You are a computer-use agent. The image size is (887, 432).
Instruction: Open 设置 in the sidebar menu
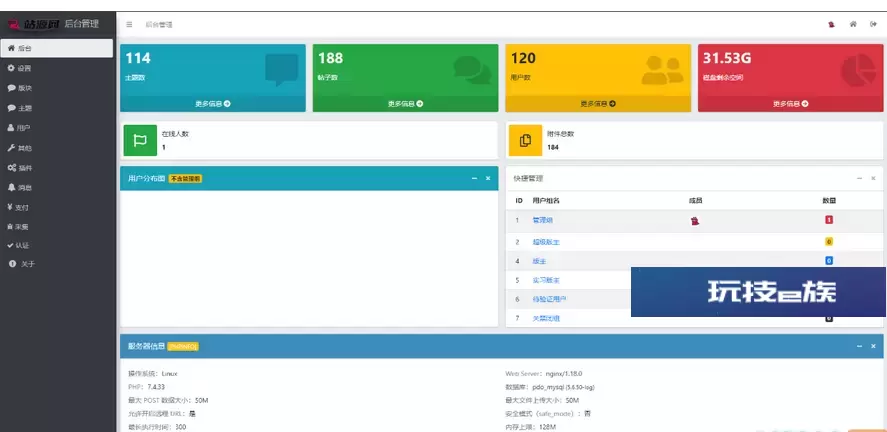pos(24,68)
